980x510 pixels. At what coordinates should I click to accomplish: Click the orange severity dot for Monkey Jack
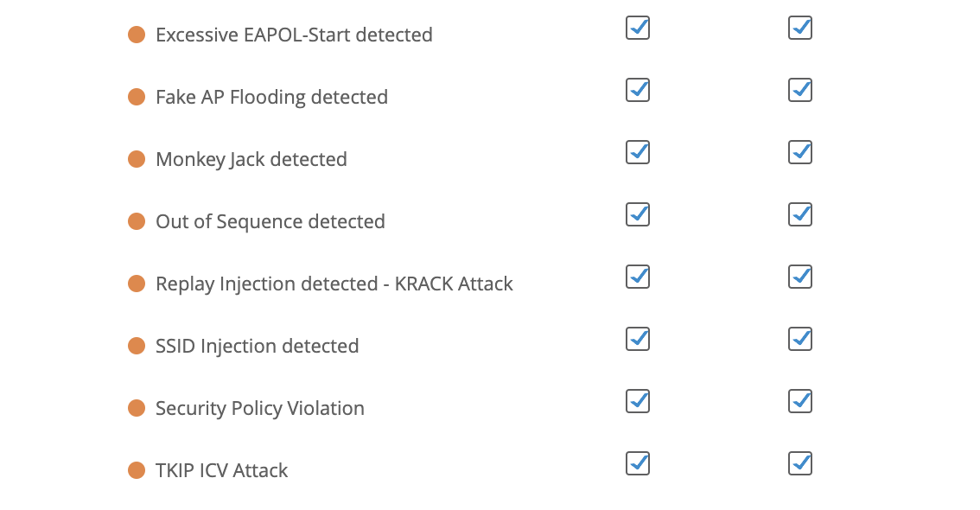(x=137, y=159)
